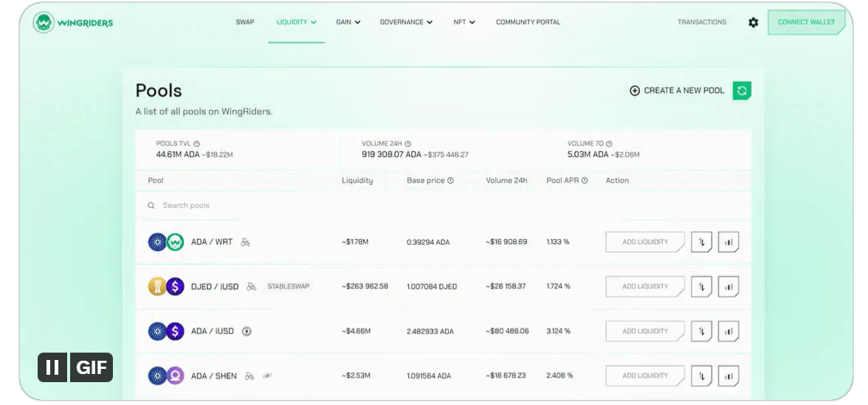868x405 pixels.
Task: Click the 44.61M ADA TVL value
Action: 178,154
